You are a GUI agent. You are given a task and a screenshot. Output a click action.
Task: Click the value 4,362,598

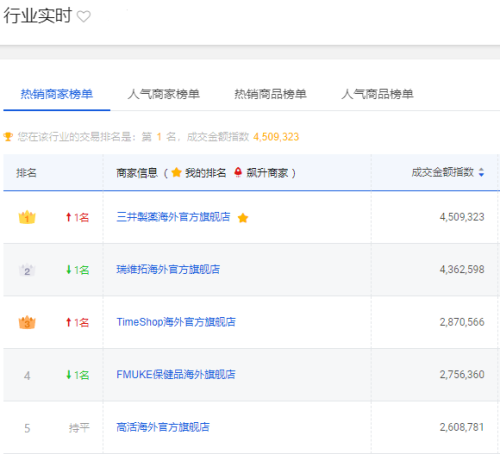pyautogui.click(x=462, y=269)
